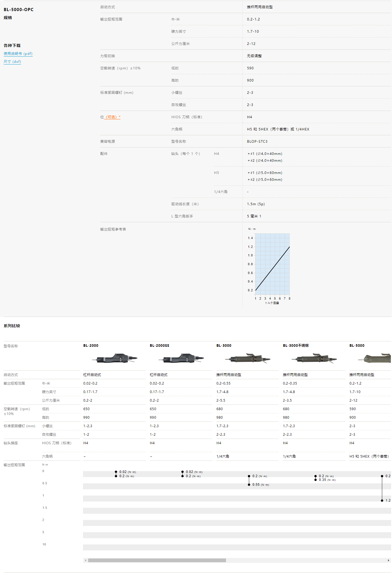The height and width of the screenshot is (573, 392).
Task: Click the BL-3000不锈钢 model name header
Action: pyautogui.click(x=295, y=346)
